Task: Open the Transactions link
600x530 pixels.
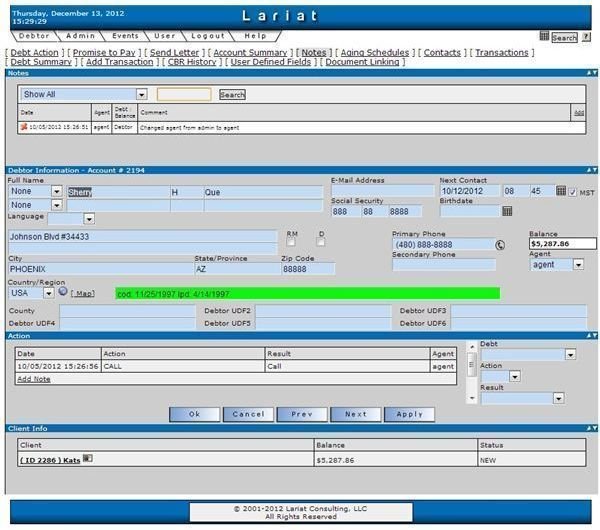Action: tap(502, 52)
